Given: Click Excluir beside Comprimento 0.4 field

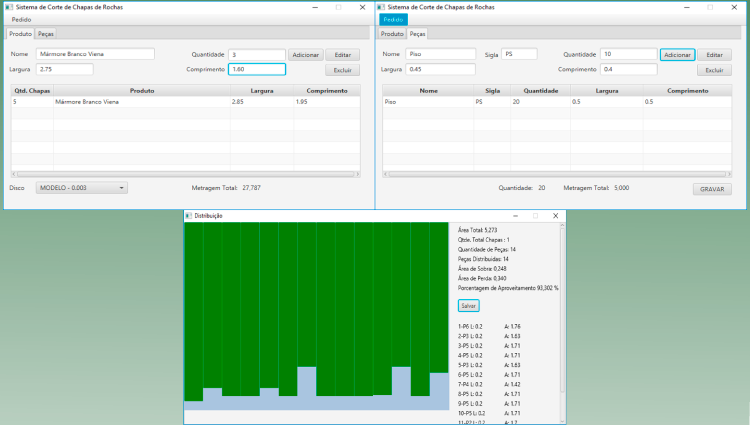Looking at the screenshot, I should (x=714, y=70).
